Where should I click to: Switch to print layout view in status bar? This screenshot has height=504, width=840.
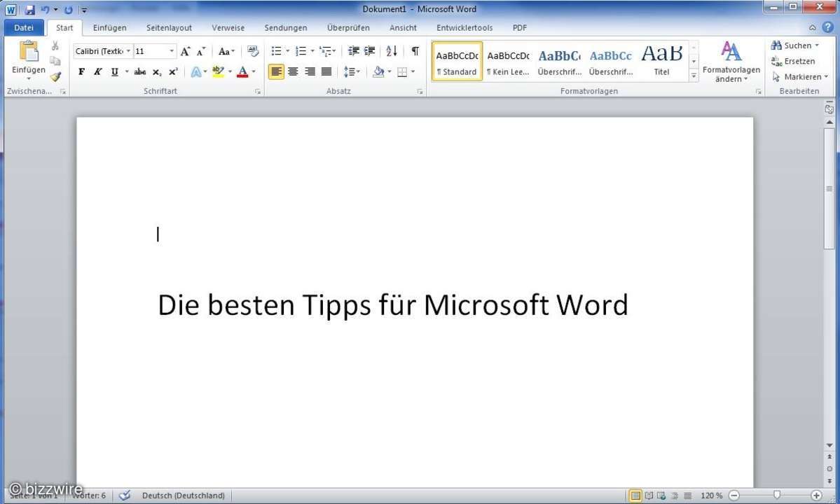[635, 496]
